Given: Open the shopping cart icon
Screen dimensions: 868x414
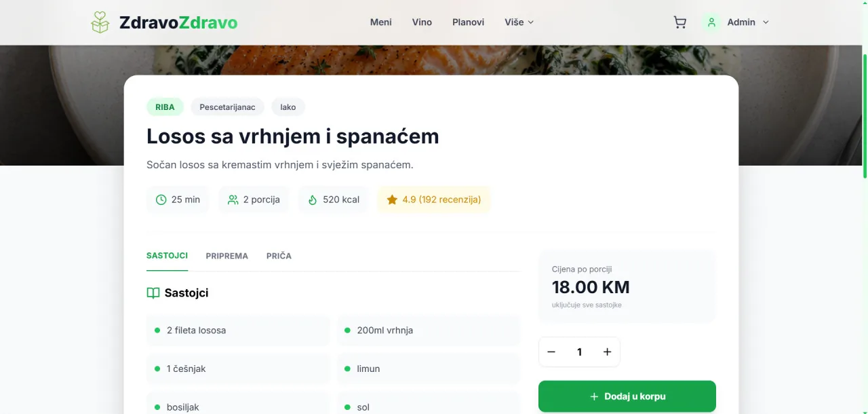Looking at the screenshot, I should click(x=679, y=22).
